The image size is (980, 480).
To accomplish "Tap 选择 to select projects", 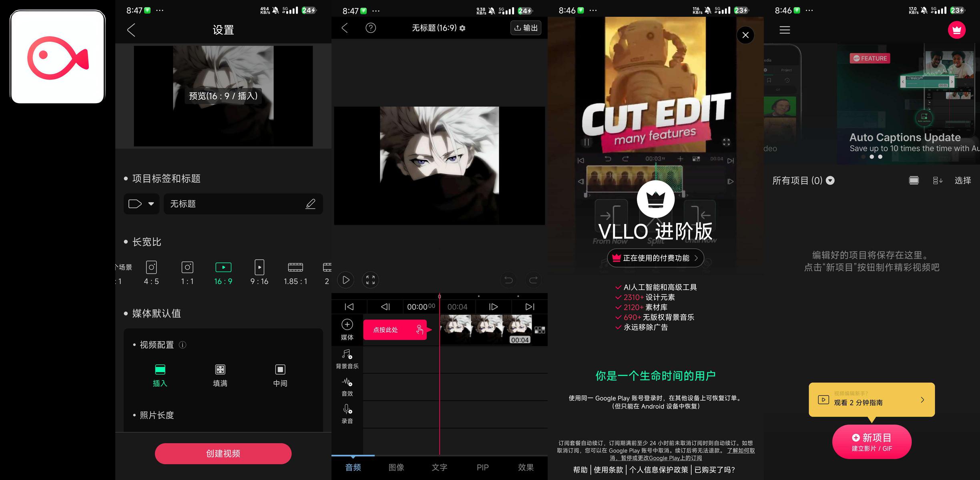I will pos(963,181).
